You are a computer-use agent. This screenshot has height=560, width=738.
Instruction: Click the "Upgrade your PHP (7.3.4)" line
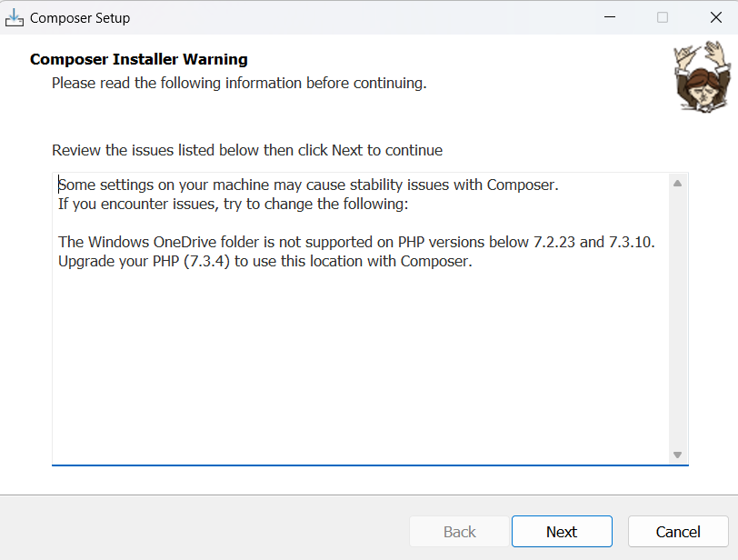point(265,261)
